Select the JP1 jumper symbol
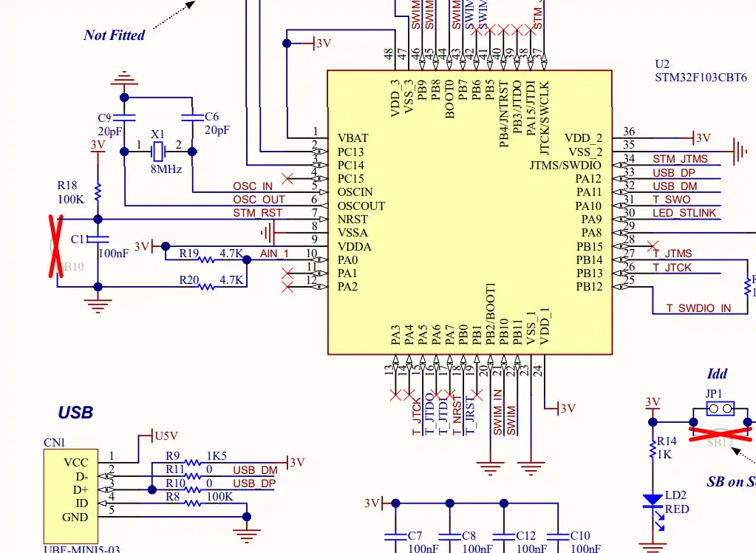 tap(721, 409)
